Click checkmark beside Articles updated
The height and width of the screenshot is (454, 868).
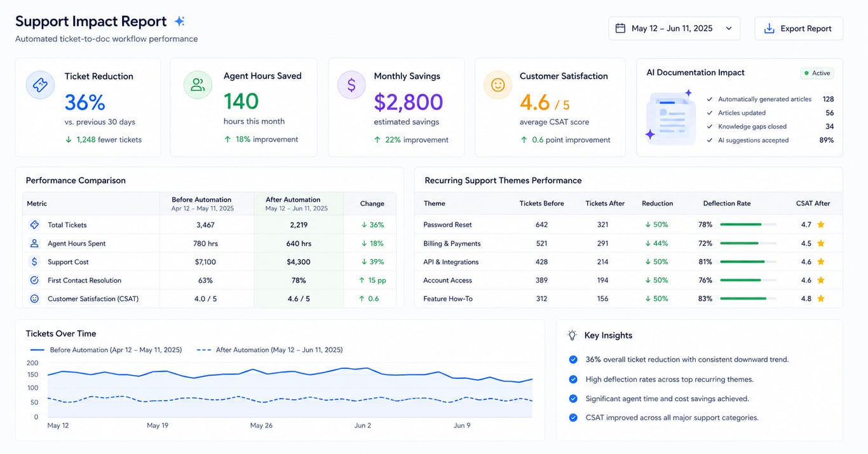point(710,113)
